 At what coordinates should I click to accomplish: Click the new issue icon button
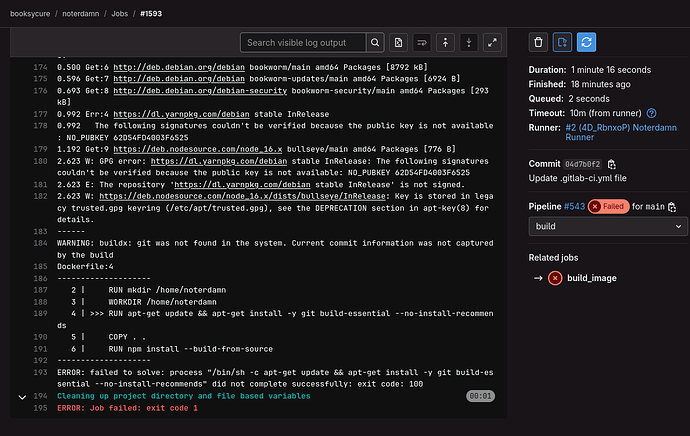point(563,42)
